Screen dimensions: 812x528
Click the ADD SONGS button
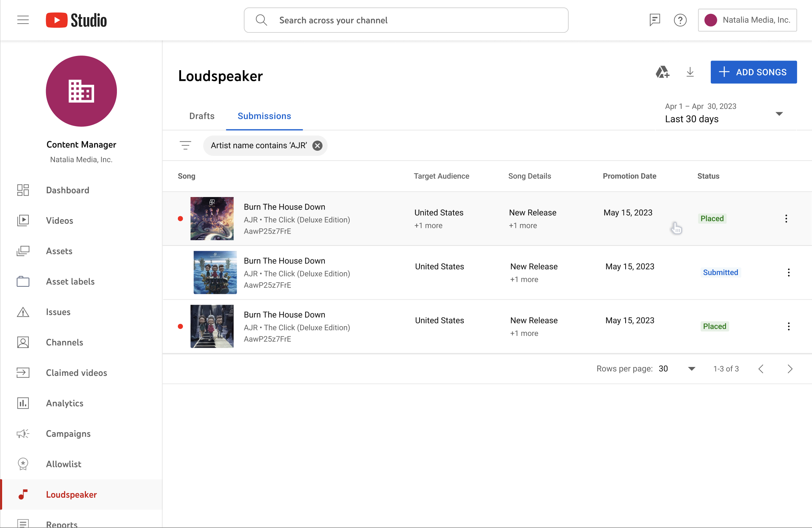754,72
